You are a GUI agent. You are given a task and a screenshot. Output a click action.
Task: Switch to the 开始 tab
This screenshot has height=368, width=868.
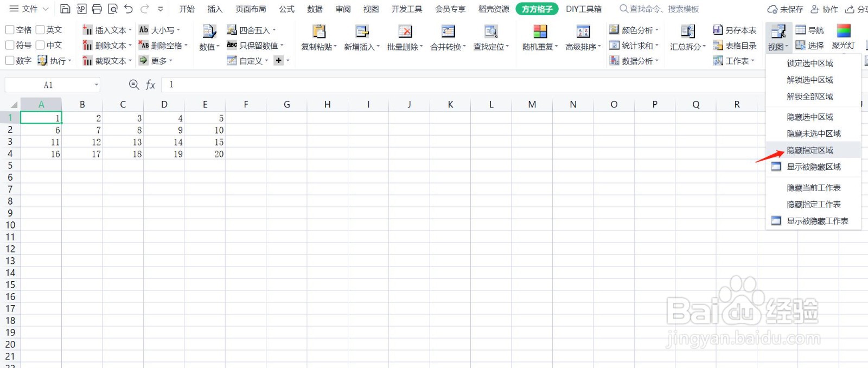tap(187, 9)
